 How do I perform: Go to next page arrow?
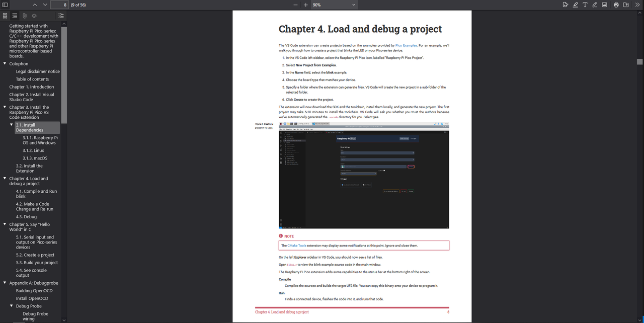click(45, 5)
